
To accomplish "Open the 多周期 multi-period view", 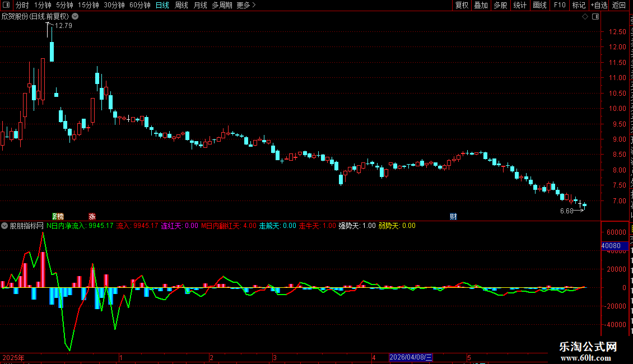I will coord(222,5).
